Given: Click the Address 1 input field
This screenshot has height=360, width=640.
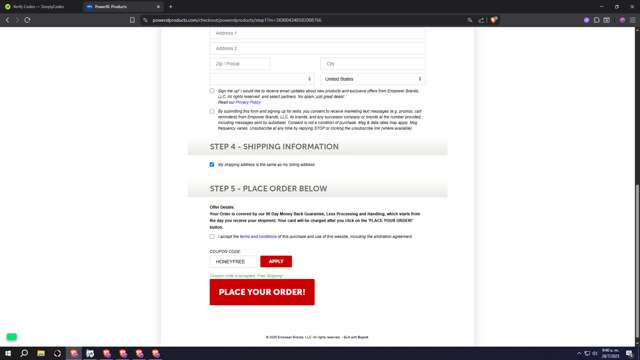Looking at the screenshot, I should coord(317,33).
